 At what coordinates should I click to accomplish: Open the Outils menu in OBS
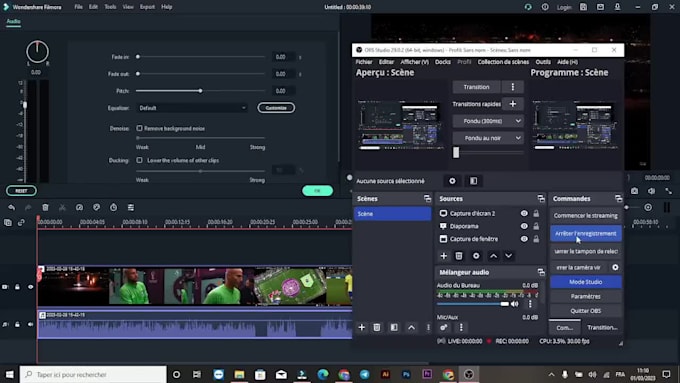pos(543,62)
